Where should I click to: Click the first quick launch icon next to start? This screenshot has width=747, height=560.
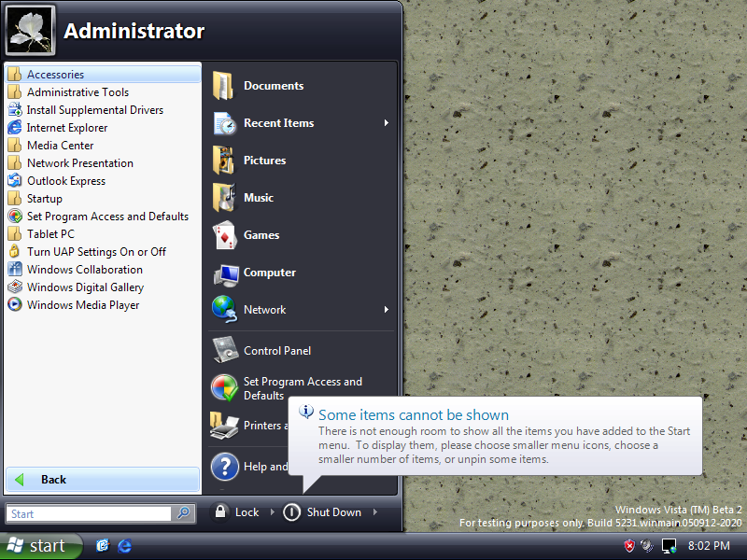point(103,546)
